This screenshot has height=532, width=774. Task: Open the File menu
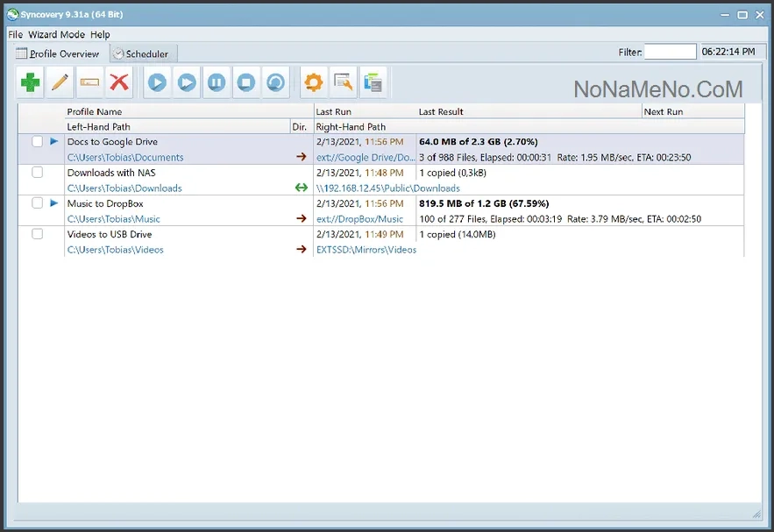(15, 34)
